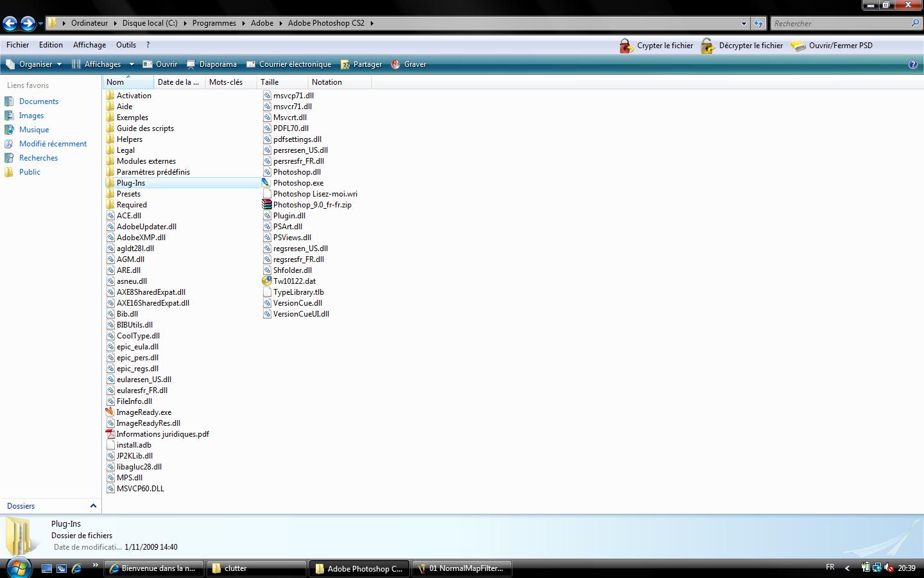
Task: Click the search magnifier icon
Action: pos(915,23)
